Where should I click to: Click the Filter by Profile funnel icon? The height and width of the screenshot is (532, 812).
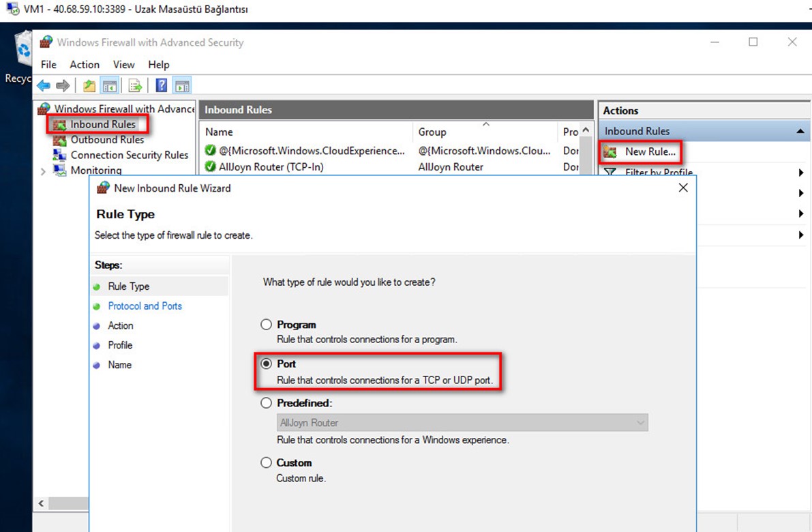pyautogui.click(x=611, y=172)
